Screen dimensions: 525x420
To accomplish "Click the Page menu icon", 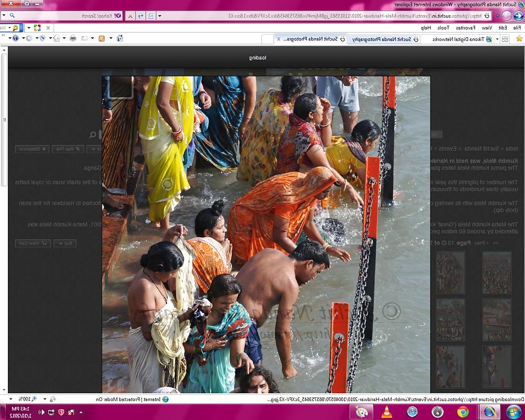I will point(57,38).
